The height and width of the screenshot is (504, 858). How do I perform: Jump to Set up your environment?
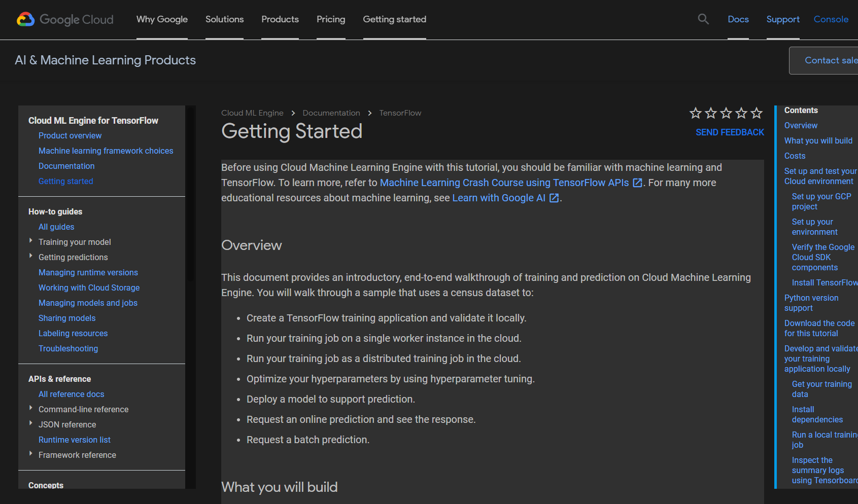[x=814, y=227]
